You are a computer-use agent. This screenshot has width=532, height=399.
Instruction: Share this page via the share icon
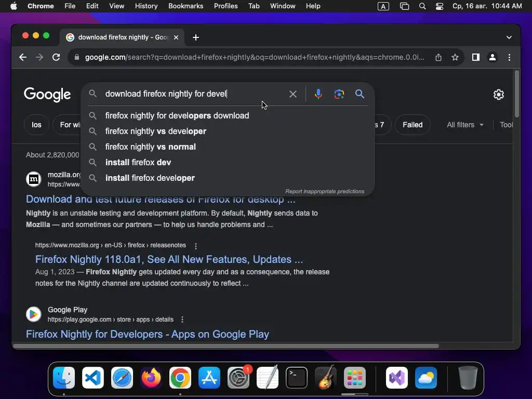[438, 57]
